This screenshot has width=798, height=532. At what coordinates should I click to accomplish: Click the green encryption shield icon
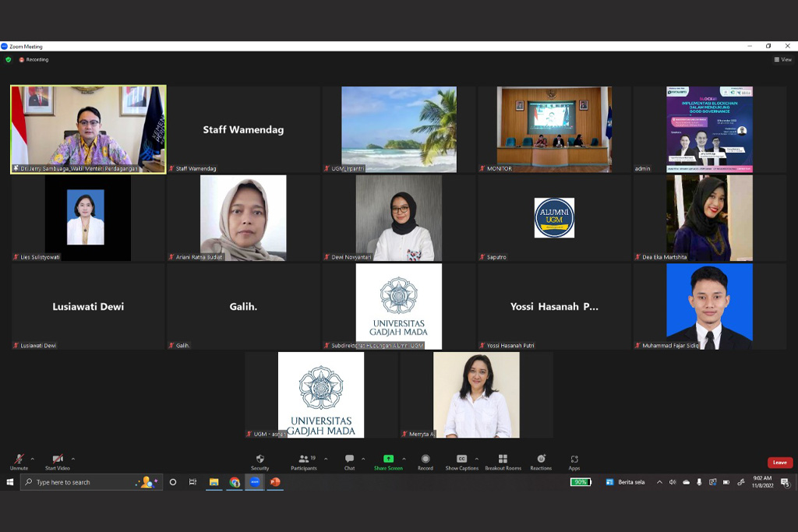[x=9, y=59]
